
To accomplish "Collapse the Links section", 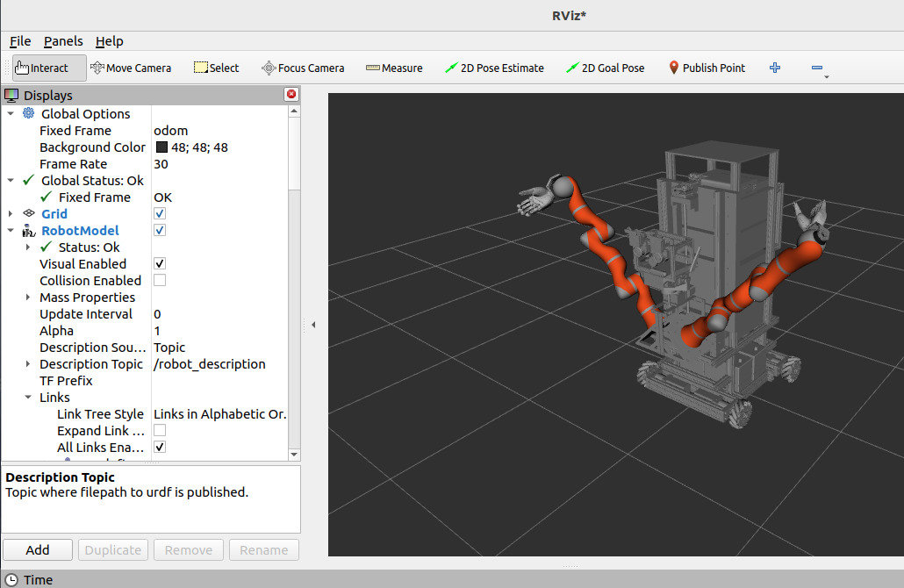I will [28, 398].
